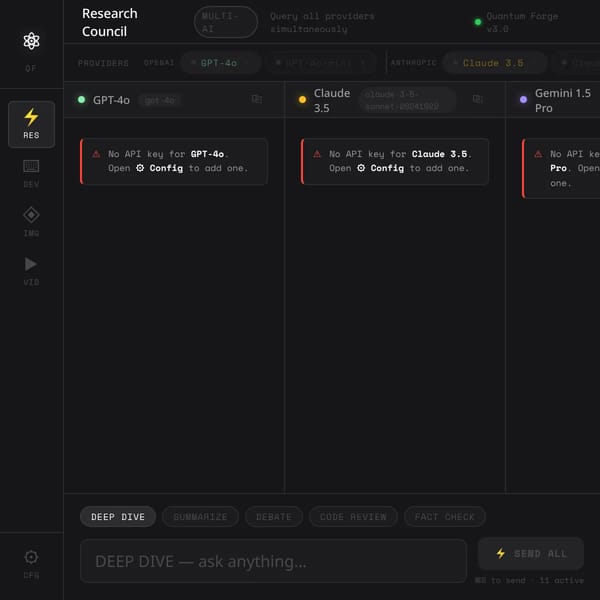Click the SEND ALL button
Viewport: 600px width, 600px height.
(531, 553)
